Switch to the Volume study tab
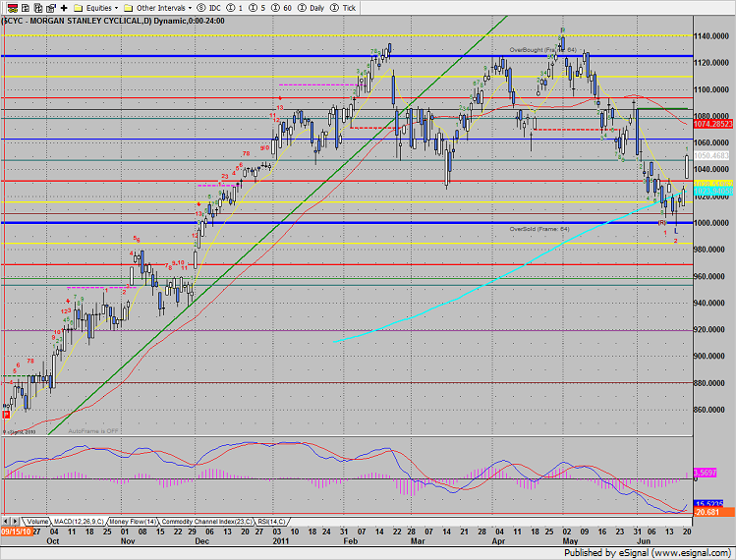Viewport: 736px width, 560px height. pos(37,522)
